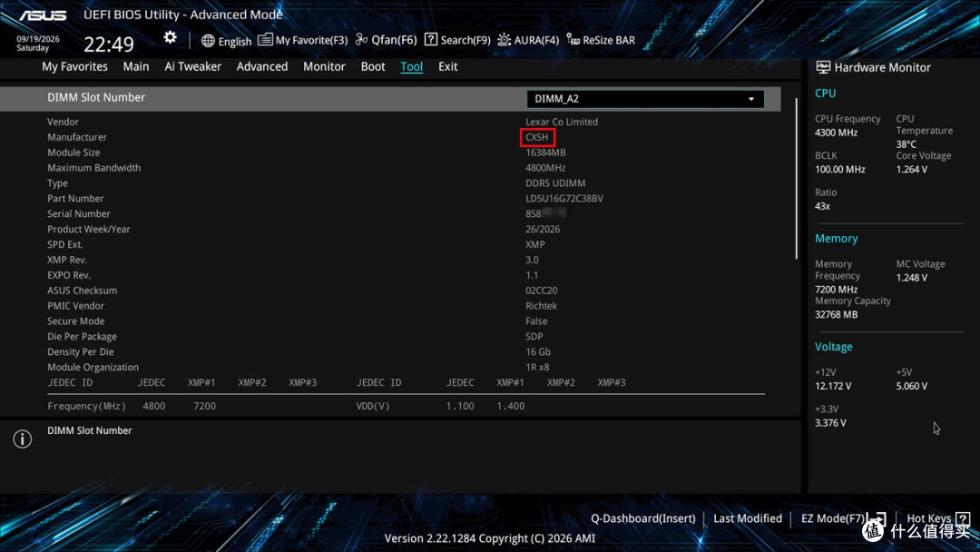Open the settings gear icon
Image resolution: width=980 pixels, height=552 pixels.
170,37
